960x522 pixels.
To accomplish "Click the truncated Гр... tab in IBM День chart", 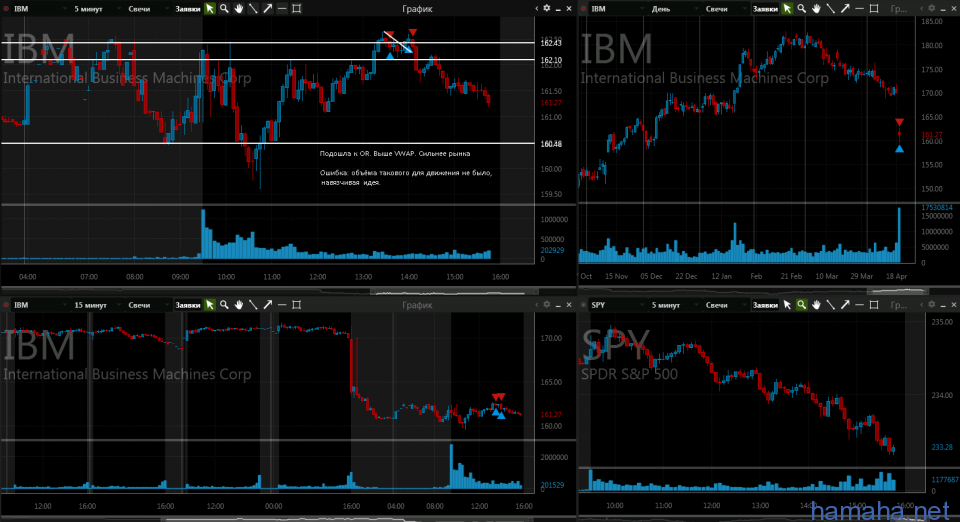I will (x=898, y=9).
